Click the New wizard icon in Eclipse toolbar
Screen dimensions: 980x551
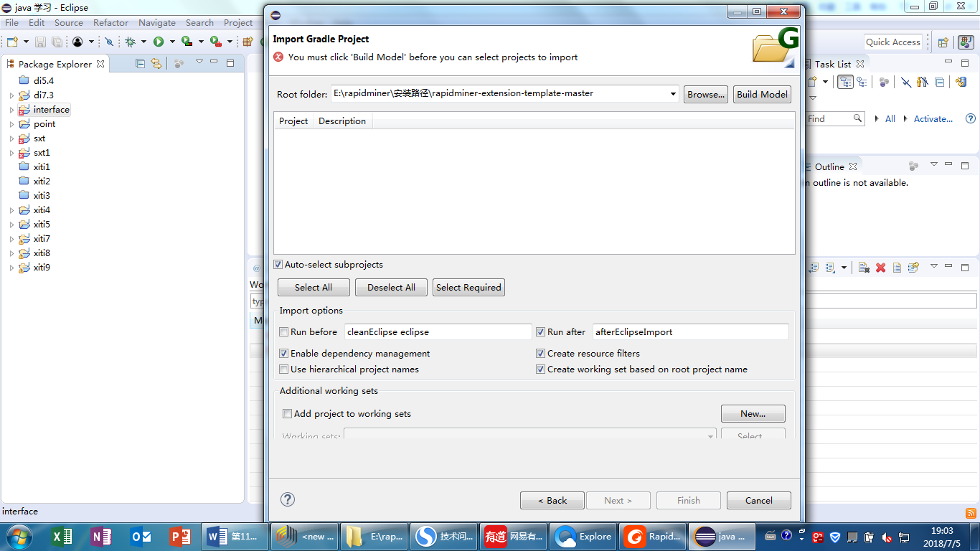(12, 42)
